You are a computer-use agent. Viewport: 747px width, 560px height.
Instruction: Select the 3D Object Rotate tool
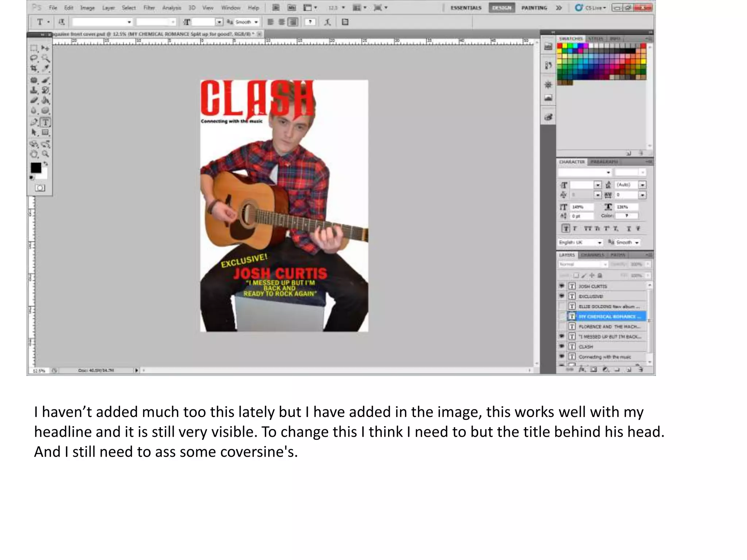34,144
